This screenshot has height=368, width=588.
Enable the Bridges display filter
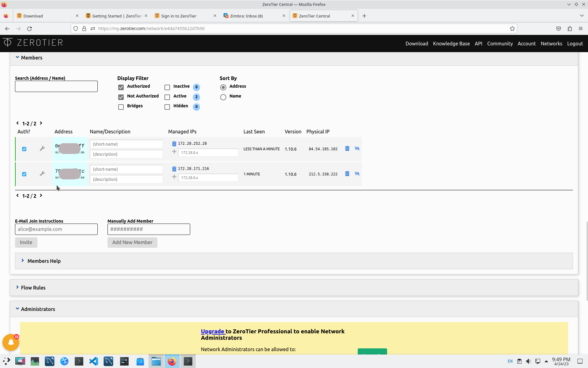click(x=121, y=107)
